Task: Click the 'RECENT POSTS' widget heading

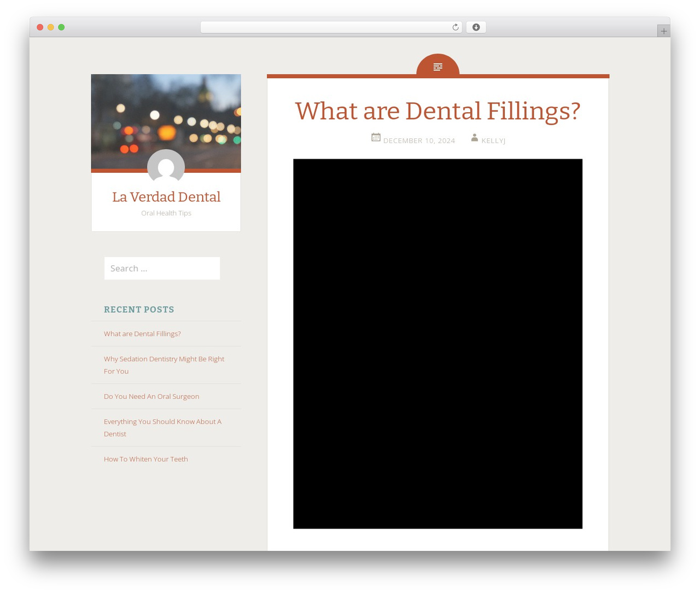Action: pos(139,310)
